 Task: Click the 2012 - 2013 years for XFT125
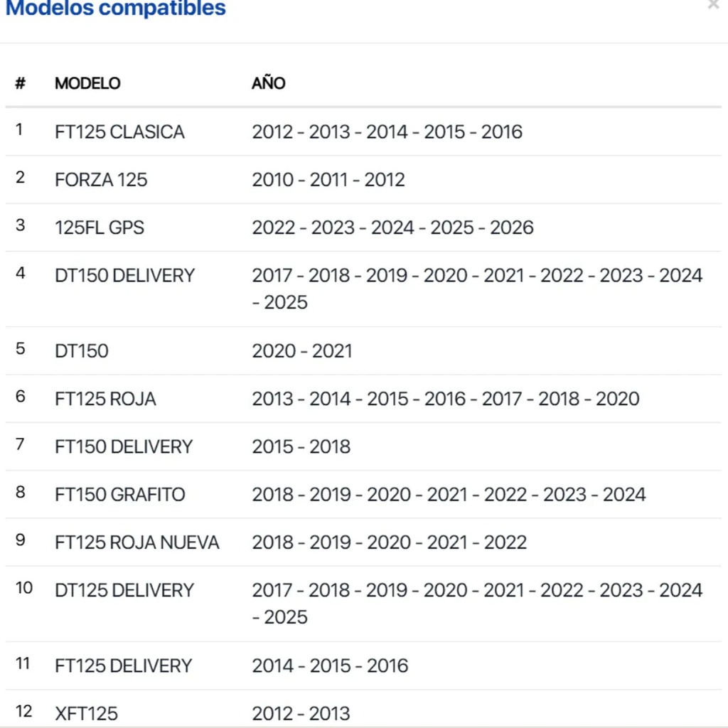[x=301, y=714]
